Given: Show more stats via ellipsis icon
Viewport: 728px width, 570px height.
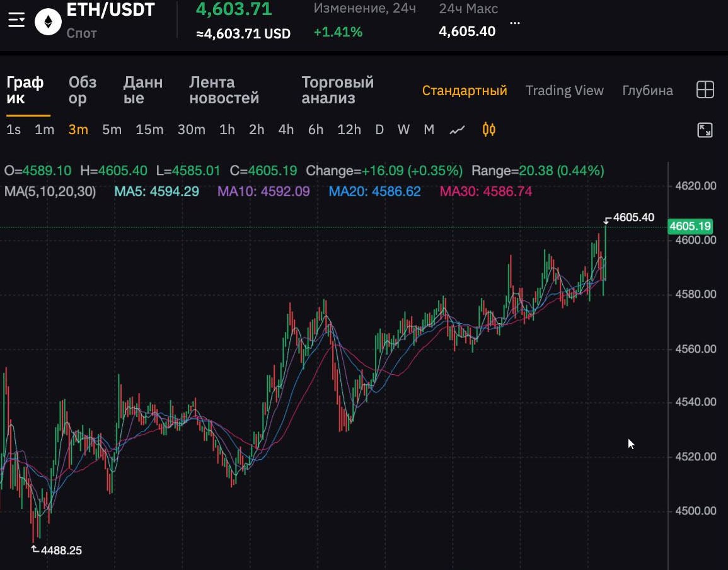Looking at the screenshot, I should click(515, 23).
